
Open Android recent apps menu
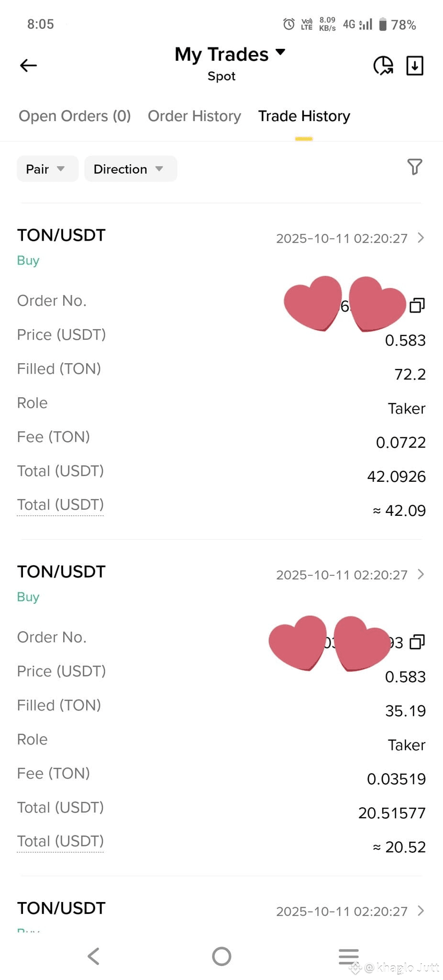349,956
